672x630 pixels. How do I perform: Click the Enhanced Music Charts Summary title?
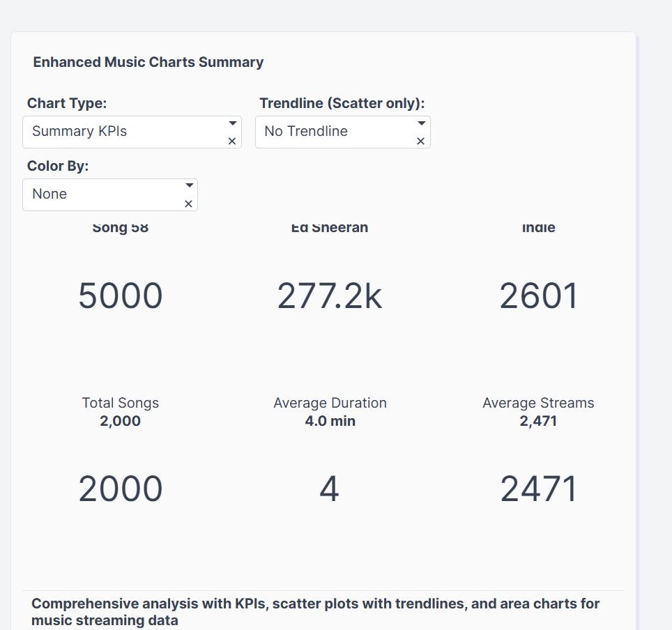148,62
